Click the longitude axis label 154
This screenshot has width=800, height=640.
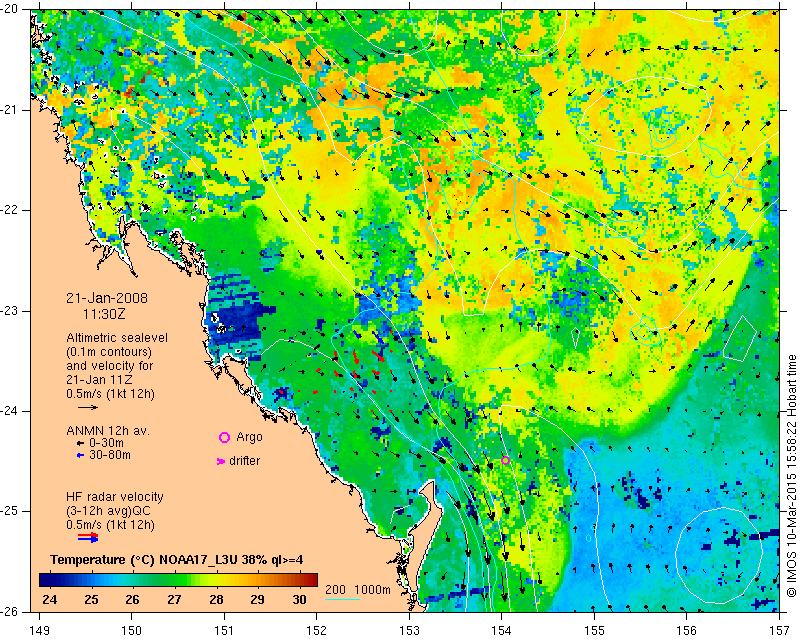tap(502, 630)
